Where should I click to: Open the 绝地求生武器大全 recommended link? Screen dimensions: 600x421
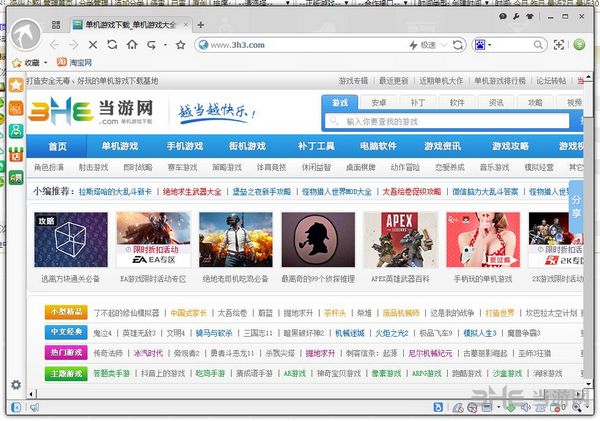pos(192,192)
